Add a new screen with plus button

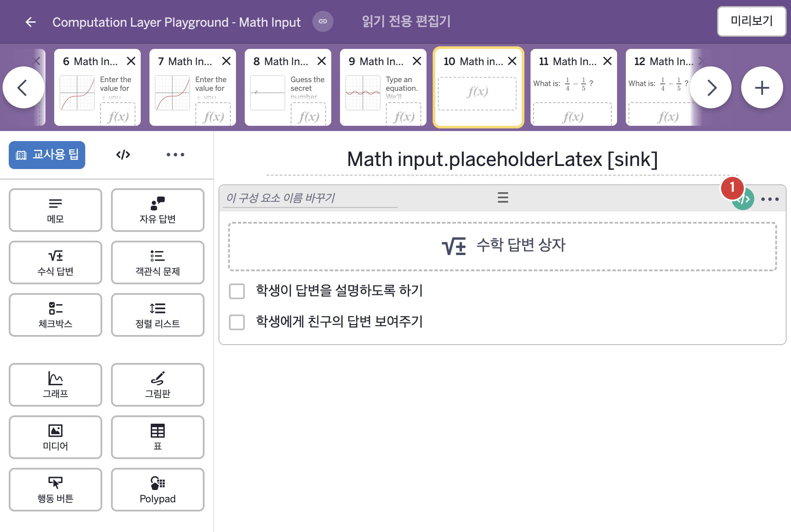(x=762, y=87)
